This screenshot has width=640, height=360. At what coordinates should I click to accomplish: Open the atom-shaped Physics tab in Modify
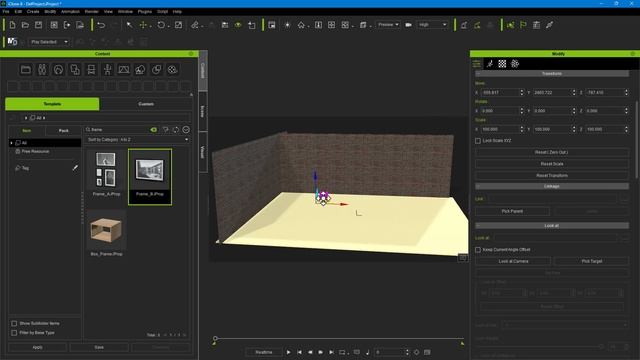pyautogui.click(x=515, y=64)
